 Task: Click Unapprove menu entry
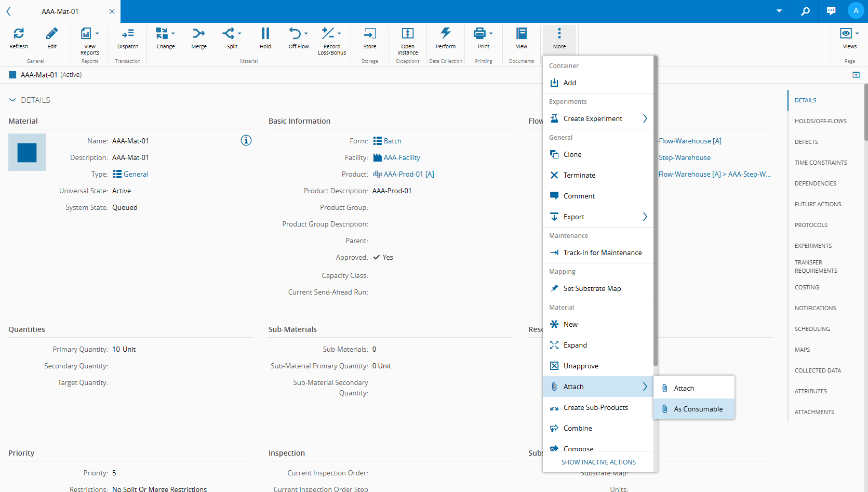point(581,366)
